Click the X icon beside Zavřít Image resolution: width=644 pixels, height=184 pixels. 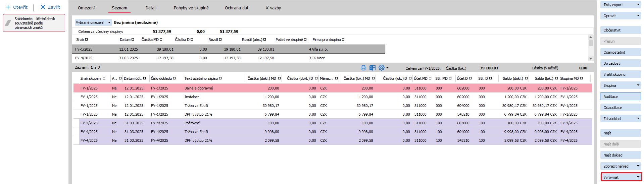click(43, 7)
